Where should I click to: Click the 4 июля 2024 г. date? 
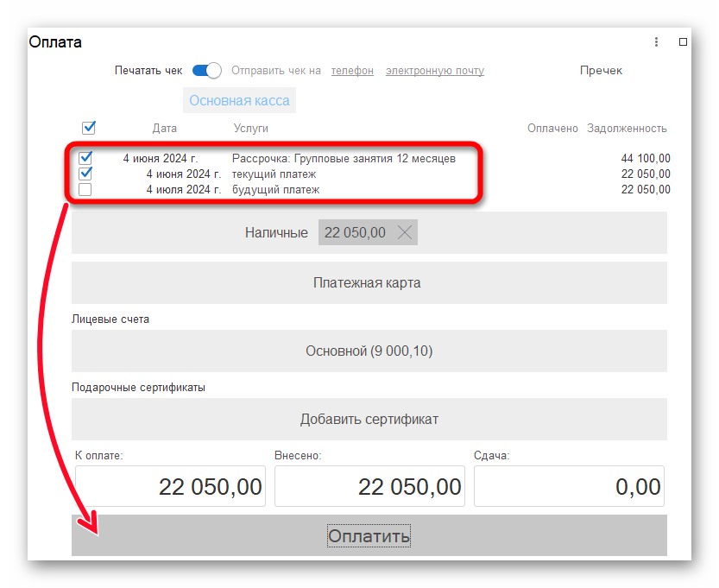[x=183, y=189]
